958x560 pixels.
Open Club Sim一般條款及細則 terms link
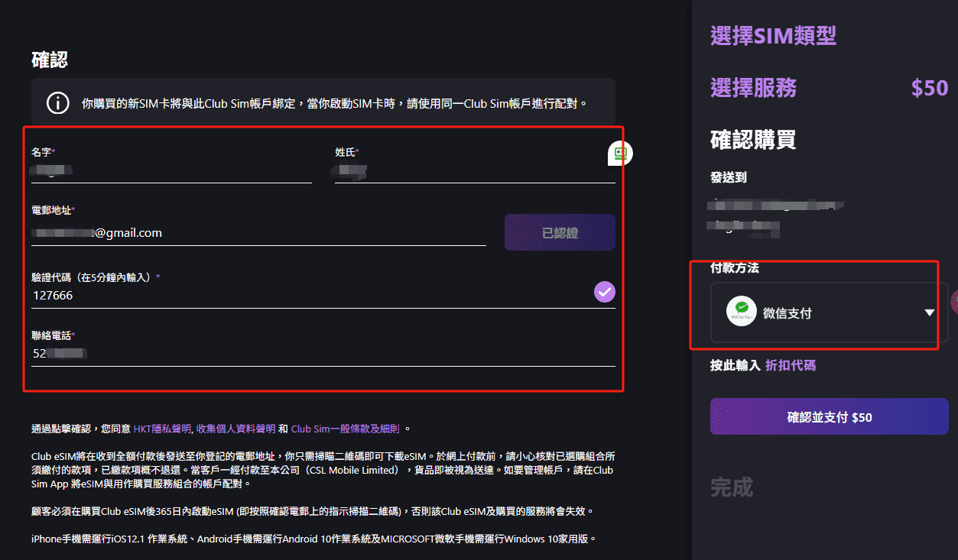point(346,429)
